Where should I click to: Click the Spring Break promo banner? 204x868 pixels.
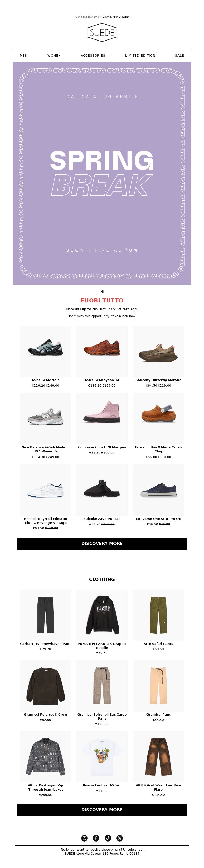[102, 173]
